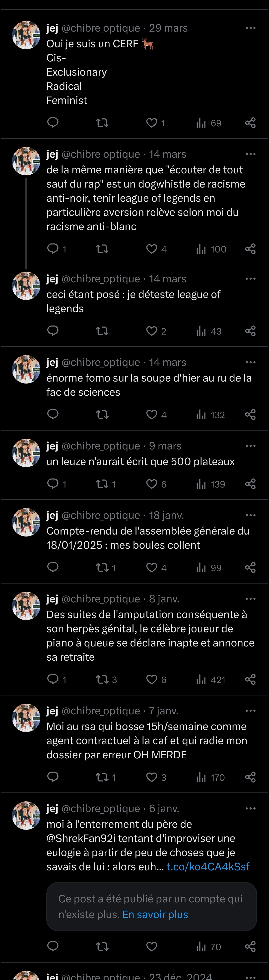
Task: Open jej's name on the 6 janv. post
Action: click(x=52, y=808)
